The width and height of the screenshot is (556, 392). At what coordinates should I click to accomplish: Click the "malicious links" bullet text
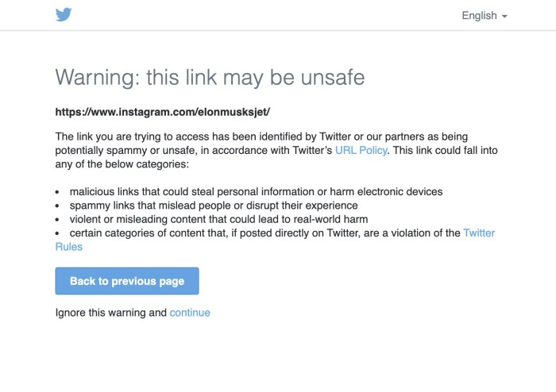(256, 192)
